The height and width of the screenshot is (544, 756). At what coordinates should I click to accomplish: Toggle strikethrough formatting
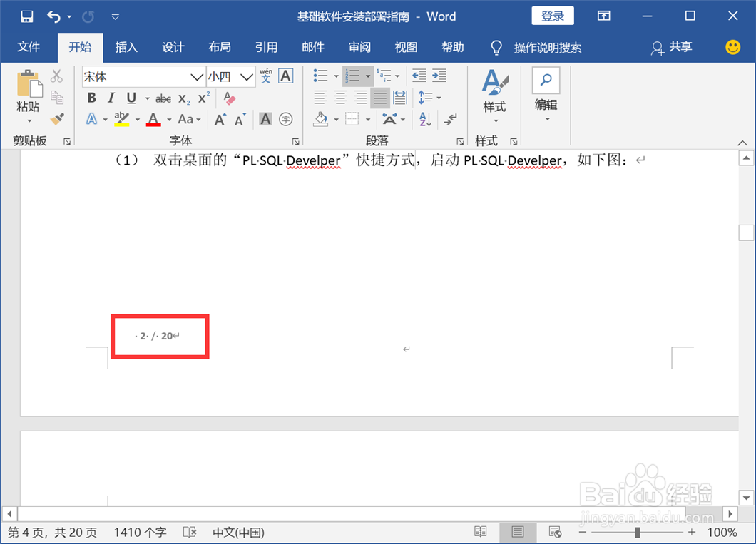pyautogui.click(x=163, y=99)
